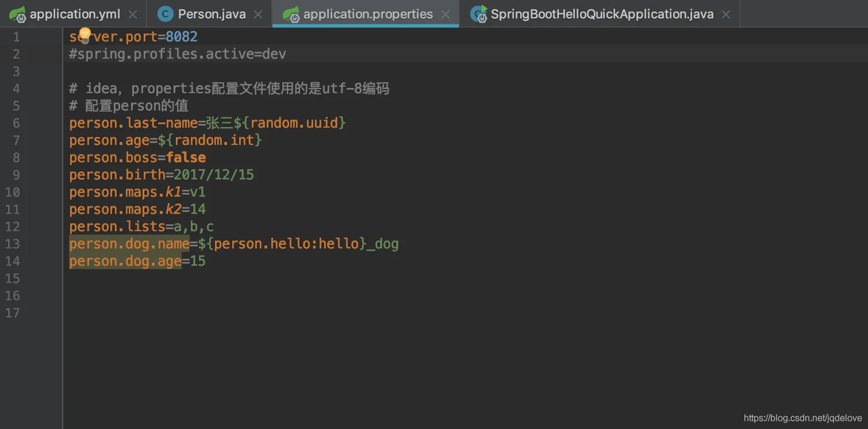868x429 pixels.
Task: Click the run-class icon on SpringBootHelloQuickApplication tab
Action: pyautogui.click(x=478, y=14)
